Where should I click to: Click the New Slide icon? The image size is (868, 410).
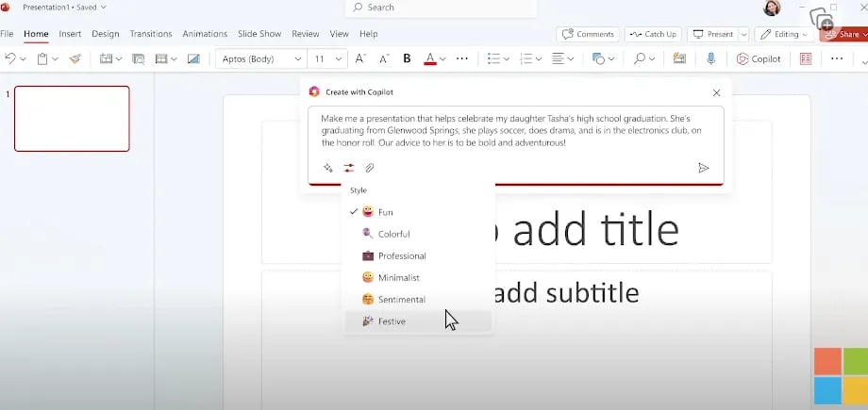(106, 58)
